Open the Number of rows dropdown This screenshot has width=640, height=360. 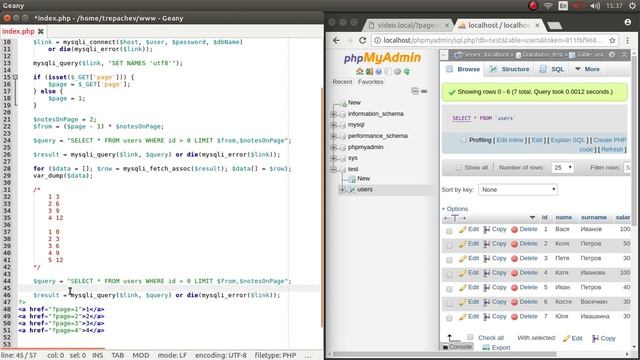coord(562,167)
